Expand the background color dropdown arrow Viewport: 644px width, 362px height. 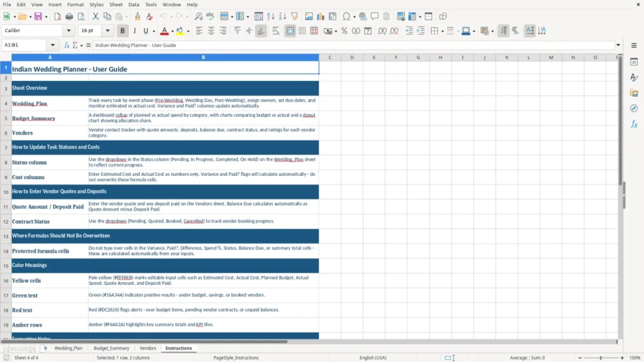188,31
